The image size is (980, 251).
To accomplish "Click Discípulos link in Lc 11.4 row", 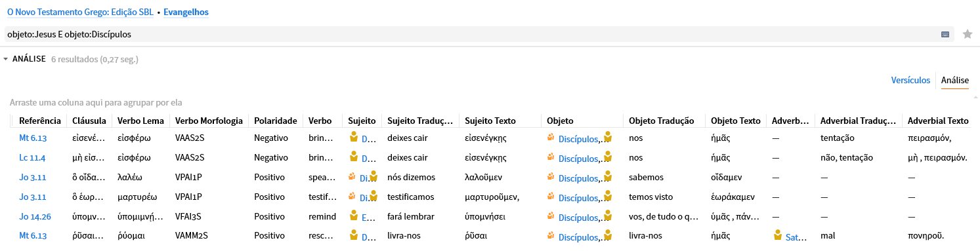I will 579,159.
